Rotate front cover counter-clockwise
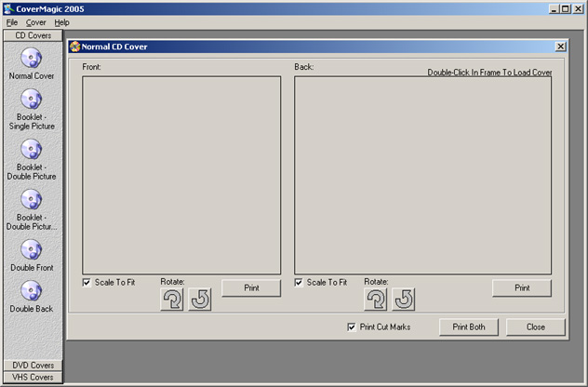The width and height of the screenshot is (588, 387). [200, 300]
